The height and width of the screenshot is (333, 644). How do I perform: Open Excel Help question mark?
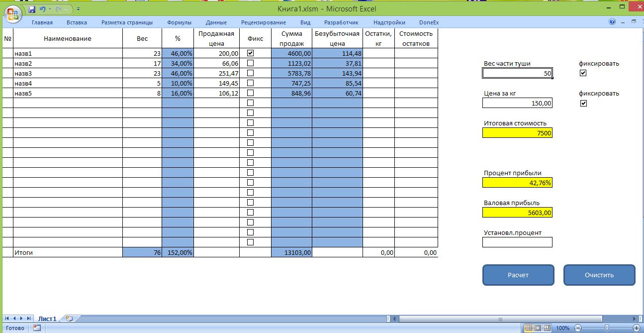(612, 22)
